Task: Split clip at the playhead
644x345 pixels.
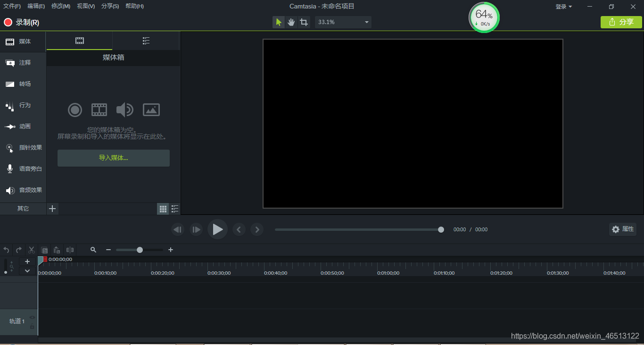Action: pyautogui.click(x=70, y=250)
